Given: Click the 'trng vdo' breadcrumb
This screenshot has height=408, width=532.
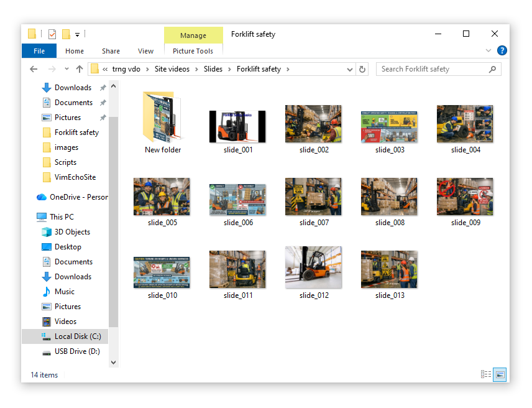Looking at the screenshot, I should (x=126, y=69).
